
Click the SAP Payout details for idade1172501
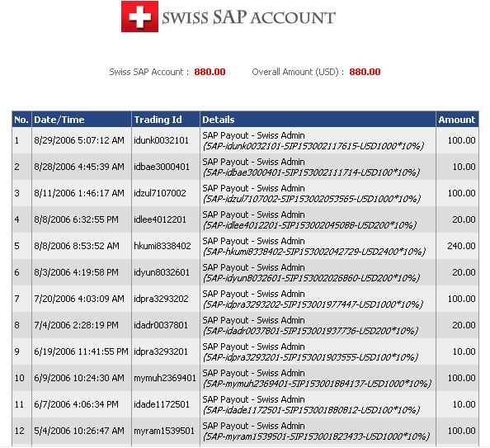(x=311, y=404)
